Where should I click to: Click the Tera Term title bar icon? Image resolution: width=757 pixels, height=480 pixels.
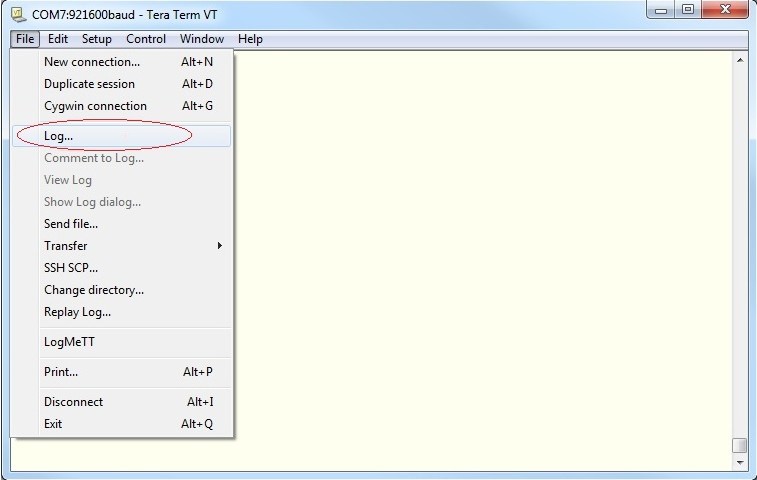(18, 14)
